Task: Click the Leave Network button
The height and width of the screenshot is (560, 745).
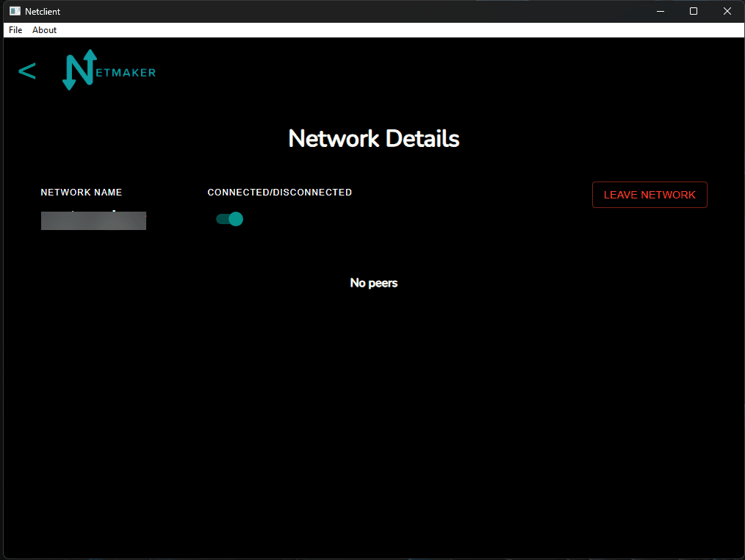Action: [x=649, y=195]
